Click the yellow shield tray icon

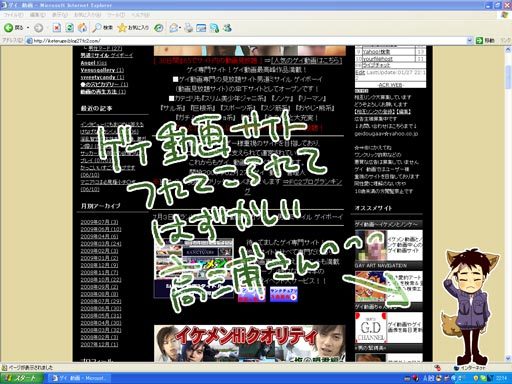tap(476, 378)
